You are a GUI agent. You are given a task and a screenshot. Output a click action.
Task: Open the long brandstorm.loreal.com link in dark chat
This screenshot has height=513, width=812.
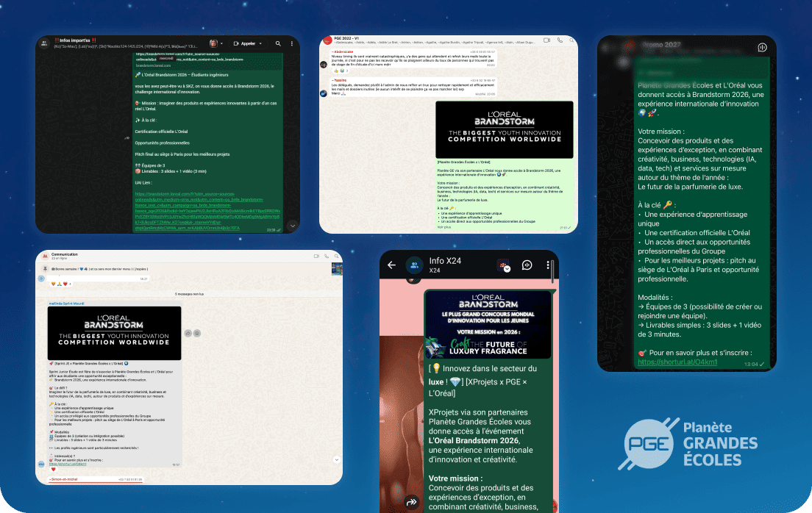pyautogui.click(x=207, y=211)
